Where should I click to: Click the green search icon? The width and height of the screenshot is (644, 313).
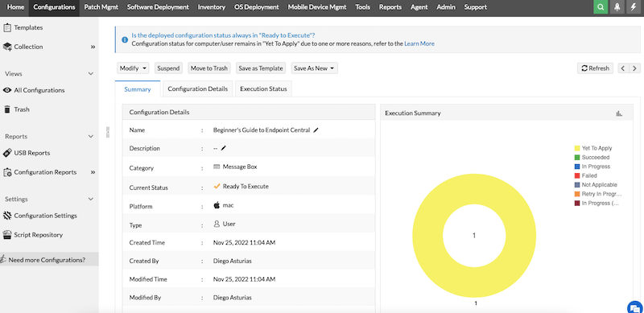click(x=601, y=7)
